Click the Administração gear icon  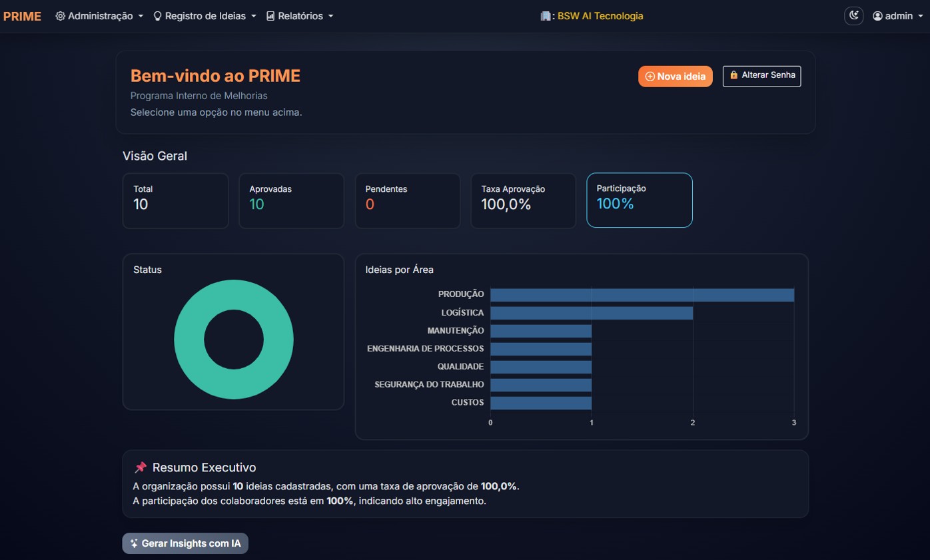(60, 16)
